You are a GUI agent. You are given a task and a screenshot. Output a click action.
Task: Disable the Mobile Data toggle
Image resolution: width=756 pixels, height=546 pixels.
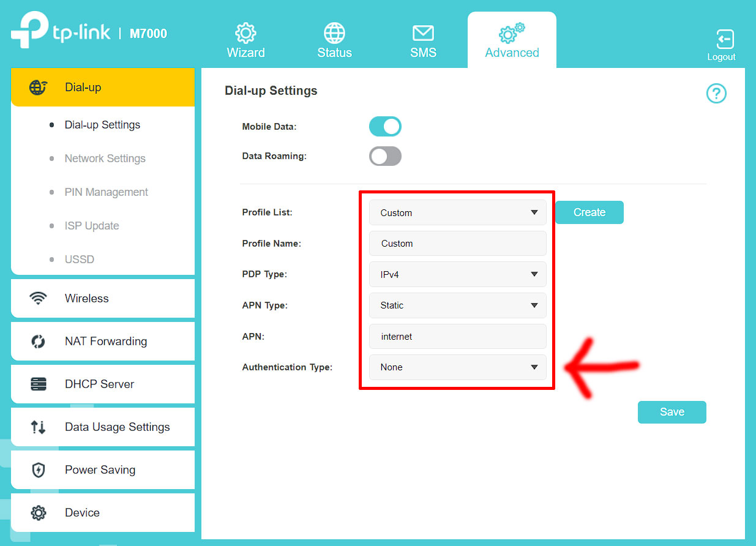[385, 127]
